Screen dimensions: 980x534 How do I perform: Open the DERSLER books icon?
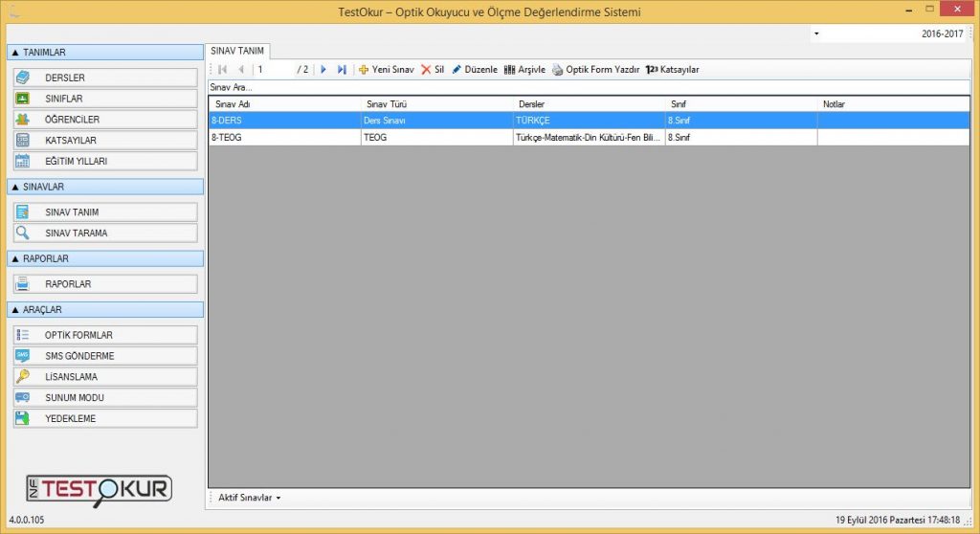[23, 78]
